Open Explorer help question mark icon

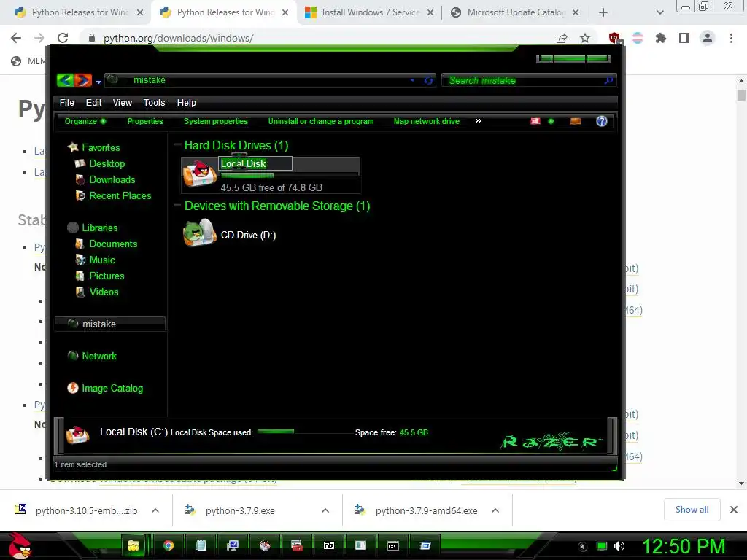click(602, 121)
